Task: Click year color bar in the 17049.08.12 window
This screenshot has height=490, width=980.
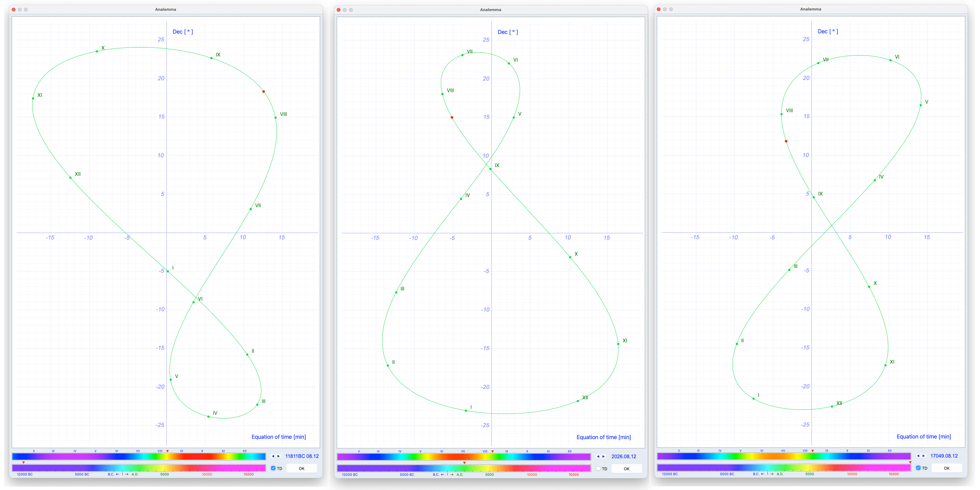Action: coord(784,467)
